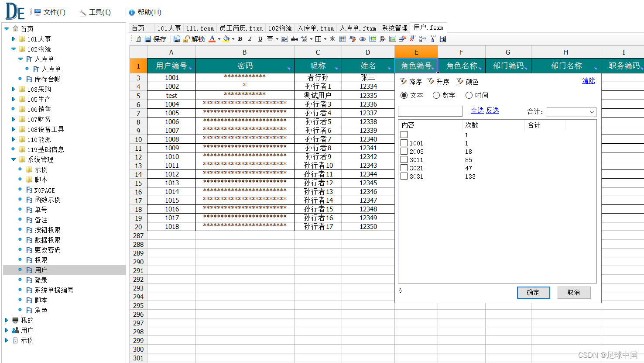Click the font color A swatch
This screenshot has height=363, width=644.
pos(212,39)
